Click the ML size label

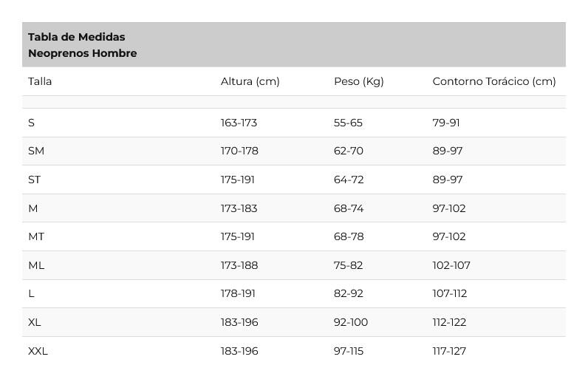pos(36,265)
